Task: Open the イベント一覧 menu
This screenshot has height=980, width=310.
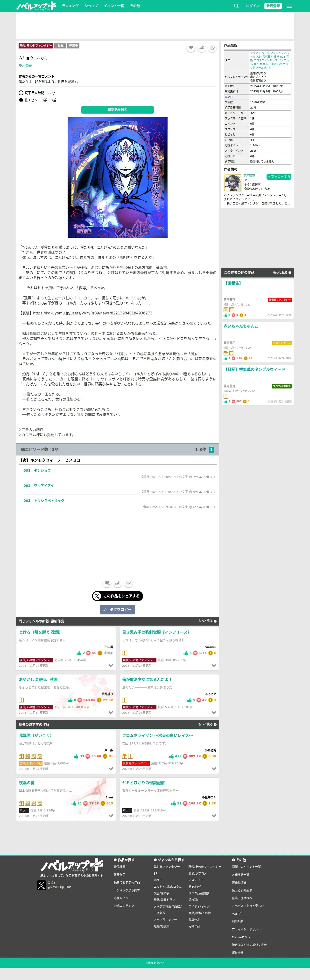Action: (114, 6)
